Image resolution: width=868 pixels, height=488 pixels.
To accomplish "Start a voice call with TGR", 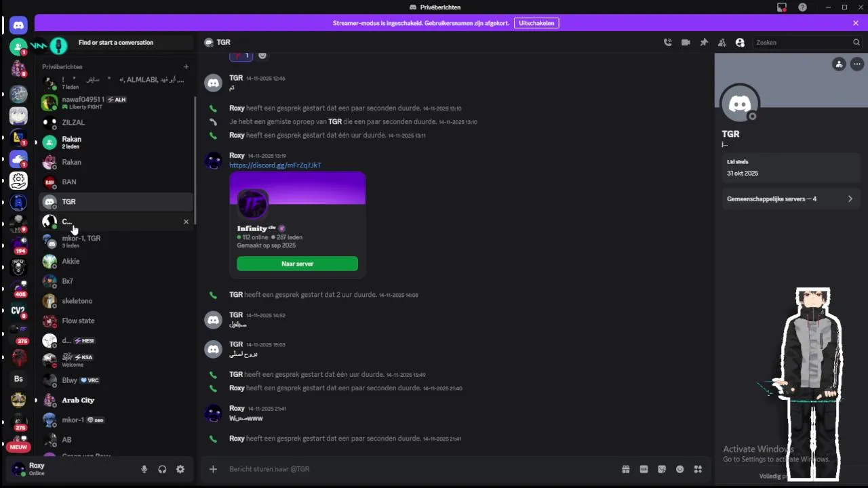I will pos(667,42).
